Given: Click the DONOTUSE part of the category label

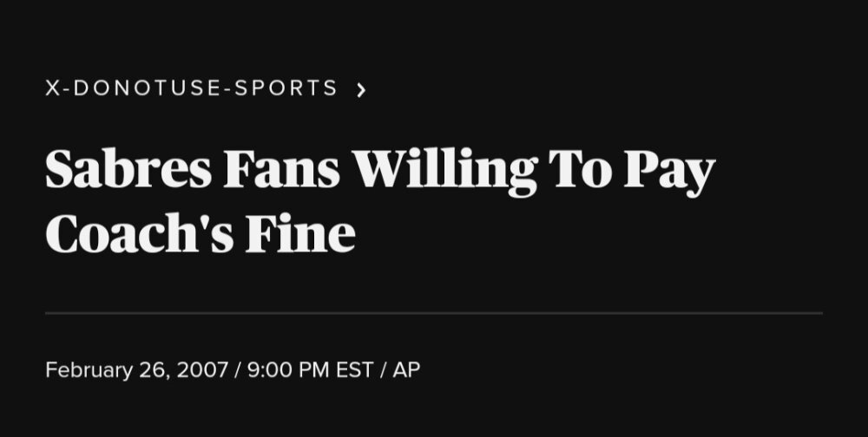Looking at the screenshot, I should (148, 88).
